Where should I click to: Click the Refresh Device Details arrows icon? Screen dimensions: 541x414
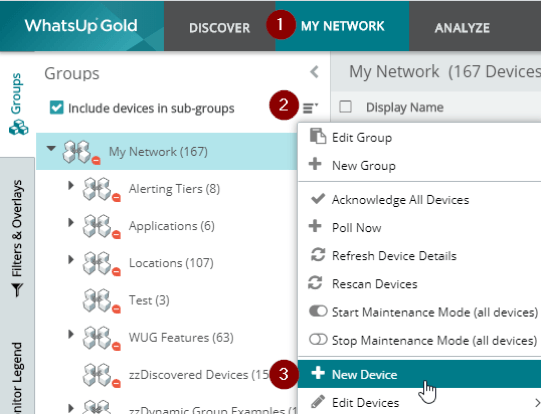click(x=318, y=255)
